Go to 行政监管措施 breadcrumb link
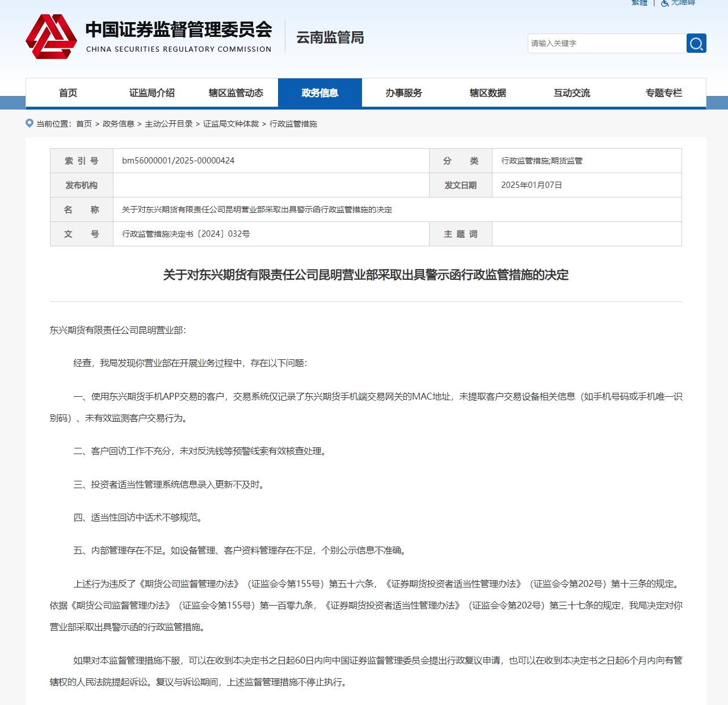This screenshot has height=705, width=728. tap(293, 124)
